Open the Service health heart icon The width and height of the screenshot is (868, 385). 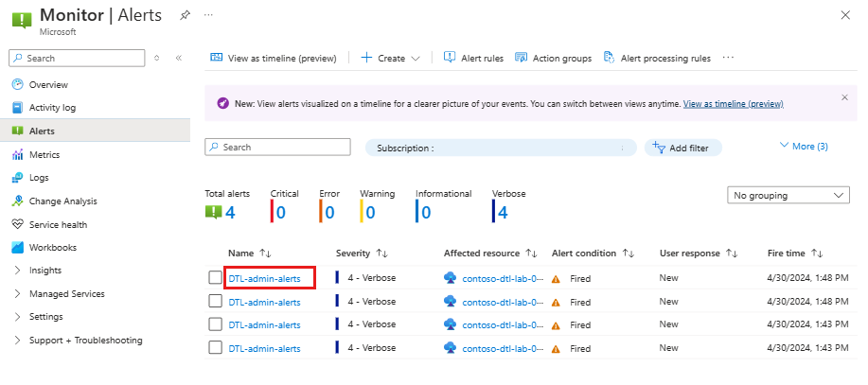click(x=18, y=224)
